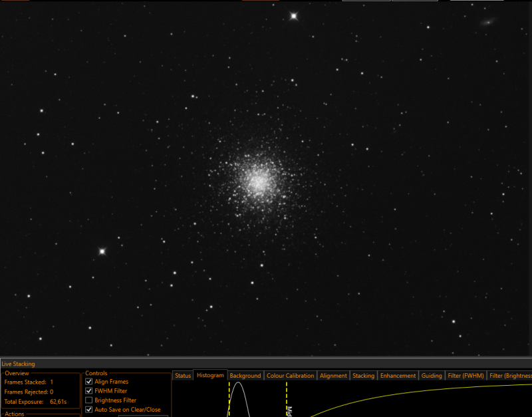
Task: Click the 'Frames Stacked: 1' readout
Action: click(x=29, y=382)
